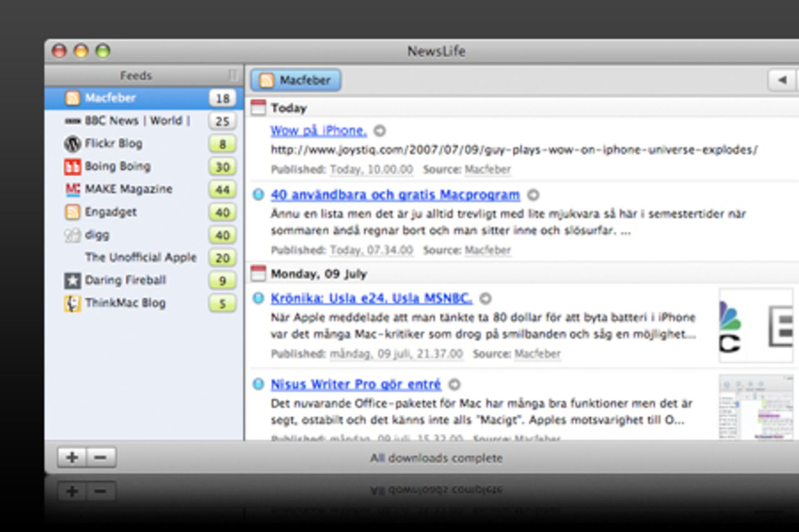The image size is (799, 532).
Task: Open the 'Wow på iPhone' article link
Action: pyautogui.click(x=318, y=131)
